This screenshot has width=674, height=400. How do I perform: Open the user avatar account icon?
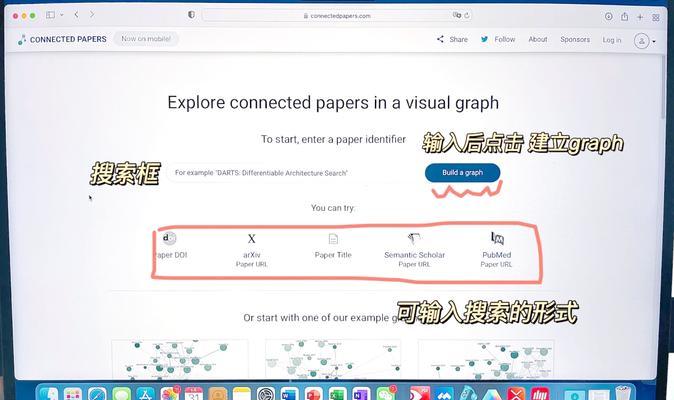point(641,41)
